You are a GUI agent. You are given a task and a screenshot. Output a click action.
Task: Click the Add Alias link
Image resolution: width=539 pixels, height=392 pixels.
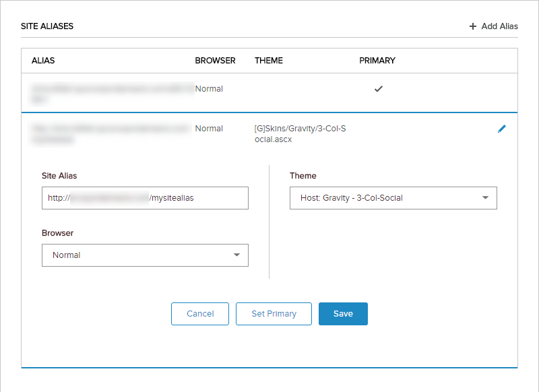coord(493,26)
